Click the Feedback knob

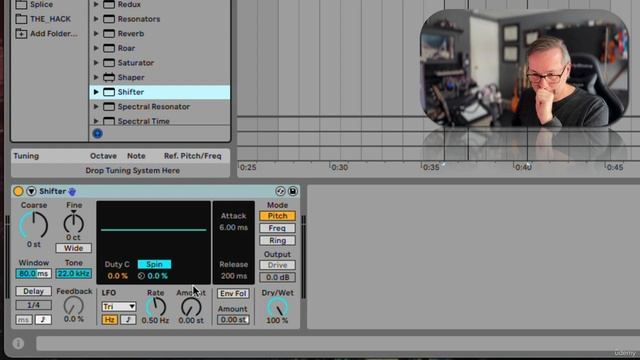(x=73, y=306)
